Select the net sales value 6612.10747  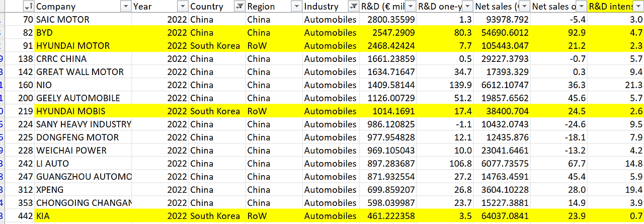pyautogui.click(x=502, y=85)
